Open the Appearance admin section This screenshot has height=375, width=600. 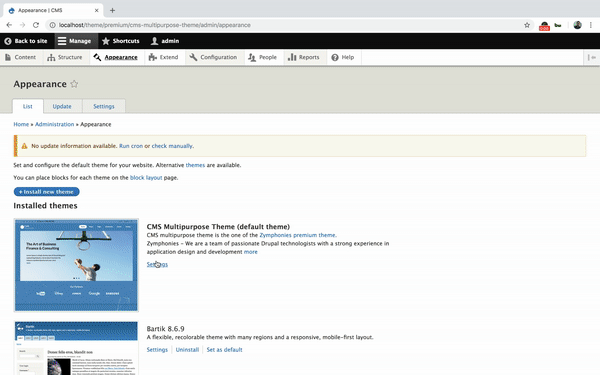click(x=116, y=57)
